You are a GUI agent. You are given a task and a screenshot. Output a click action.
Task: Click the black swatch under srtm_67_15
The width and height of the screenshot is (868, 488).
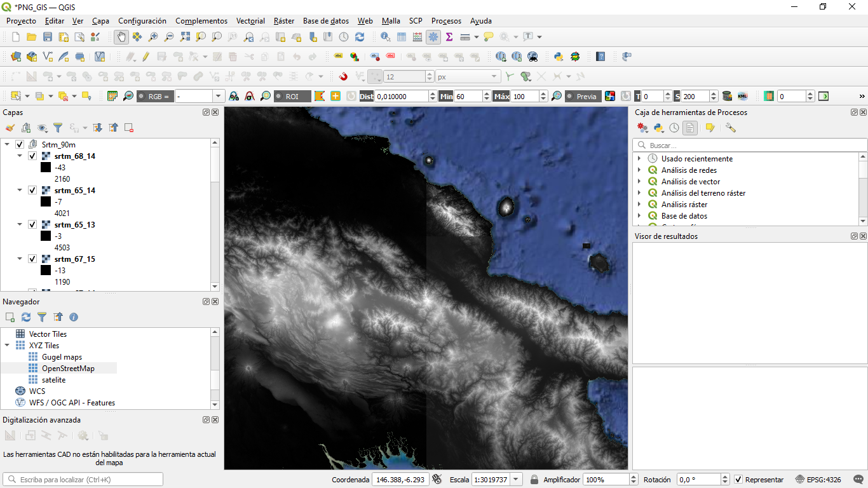[x=45, y=270]
